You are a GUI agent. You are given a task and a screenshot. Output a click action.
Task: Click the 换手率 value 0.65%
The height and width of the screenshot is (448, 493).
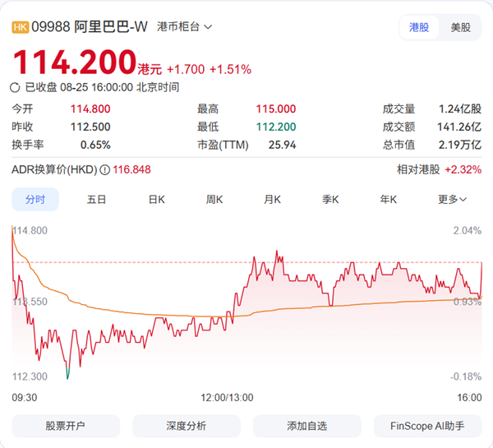pyautogui.click(x=95, y=145)
